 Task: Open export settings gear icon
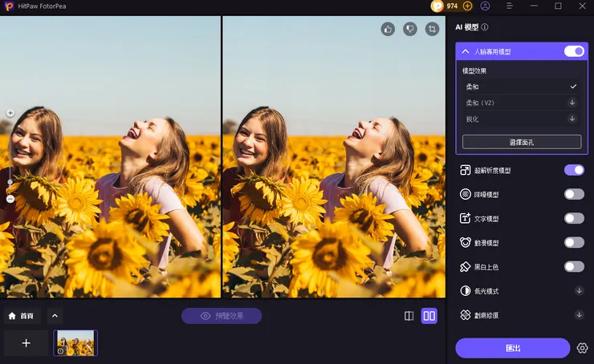pos(583,348)
